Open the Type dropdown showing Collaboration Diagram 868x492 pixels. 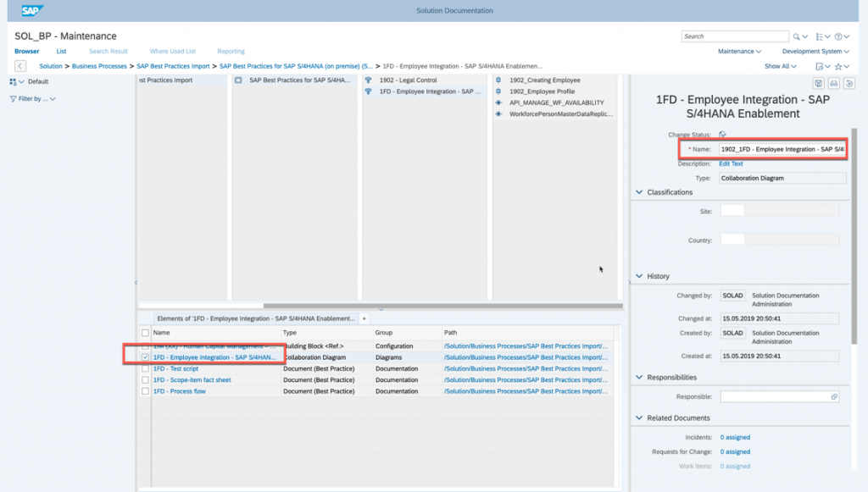pyautogui.click(x=782, y=178)
